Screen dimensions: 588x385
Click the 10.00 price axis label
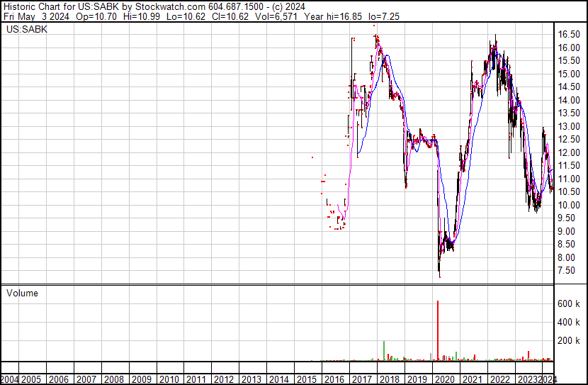click(x=569, y=205)
